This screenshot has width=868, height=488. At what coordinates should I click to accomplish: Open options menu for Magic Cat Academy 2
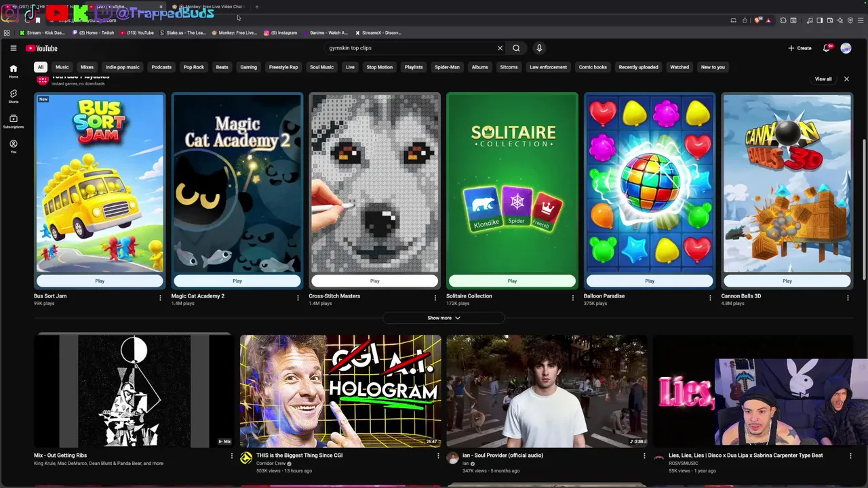298,298
